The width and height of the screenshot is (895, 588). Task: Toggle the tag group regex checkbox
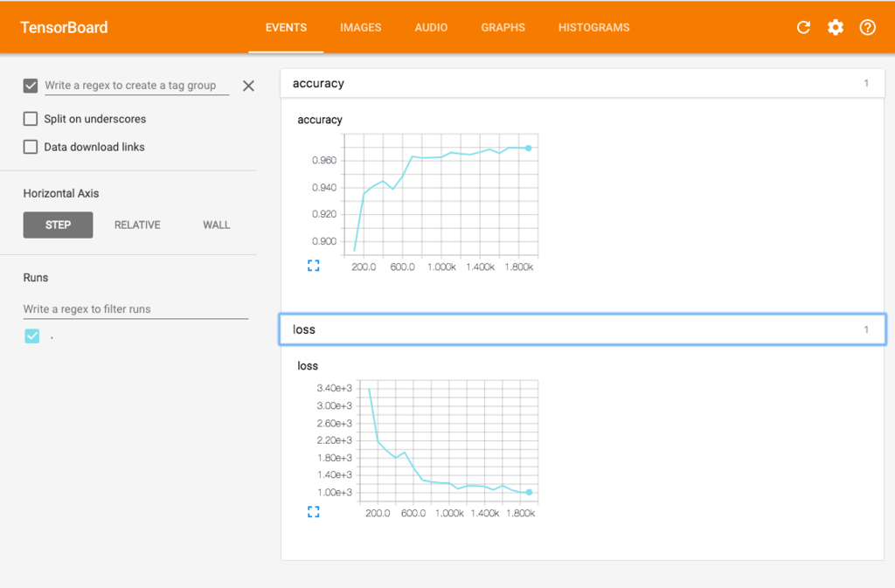31,86
